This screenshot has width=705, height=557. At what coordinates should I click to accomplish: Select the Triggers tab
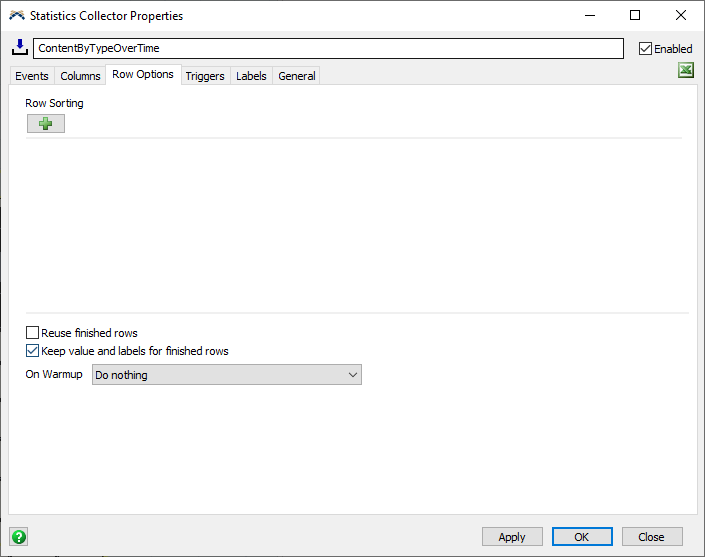coord(205,76)
